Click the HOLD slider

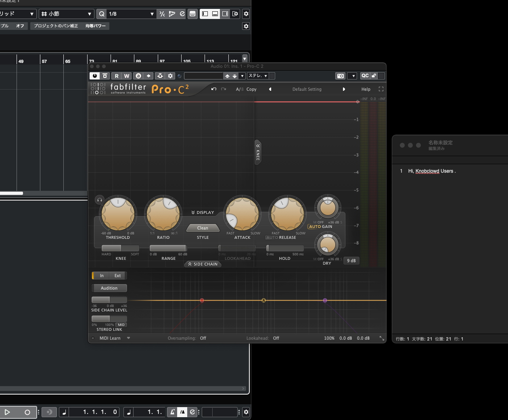(x=285, y=248)
